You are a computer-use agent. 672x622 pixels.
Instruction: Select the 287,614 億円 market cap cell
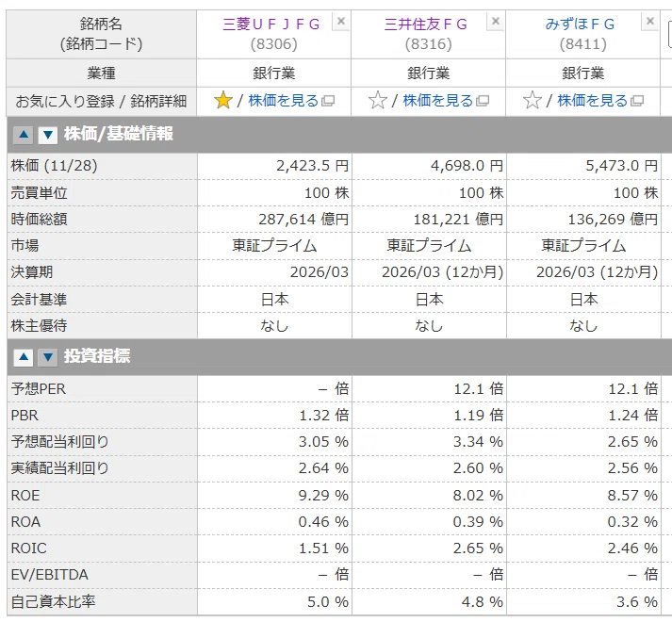(274, 220)
